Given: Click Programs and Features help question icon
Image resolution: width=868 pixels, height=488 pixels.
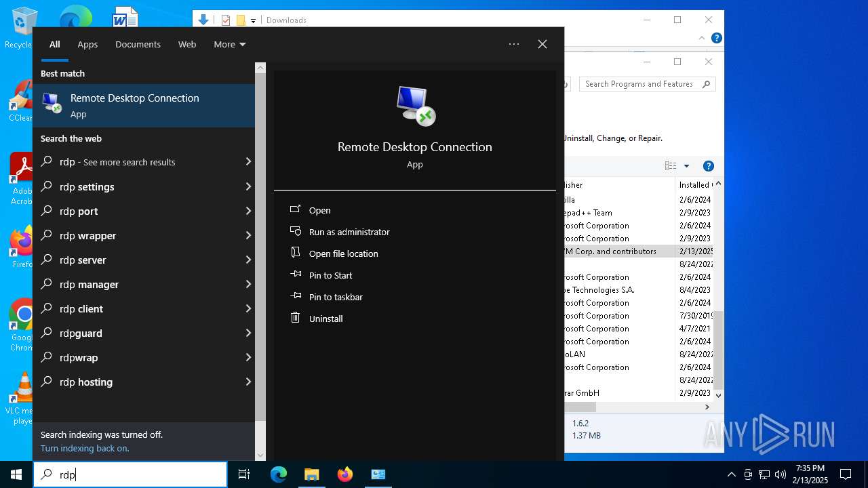Looking at the screenshot, I should click(708, 166).
